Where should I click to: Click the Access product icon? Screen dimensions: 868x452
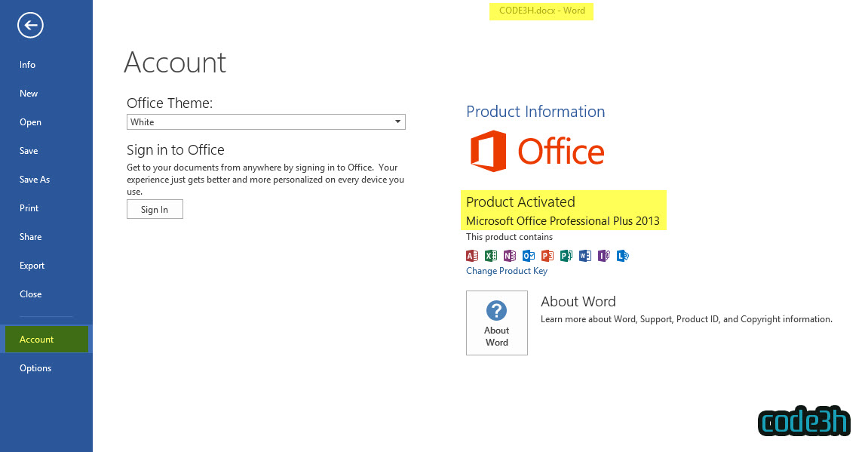tap(472, 256)
